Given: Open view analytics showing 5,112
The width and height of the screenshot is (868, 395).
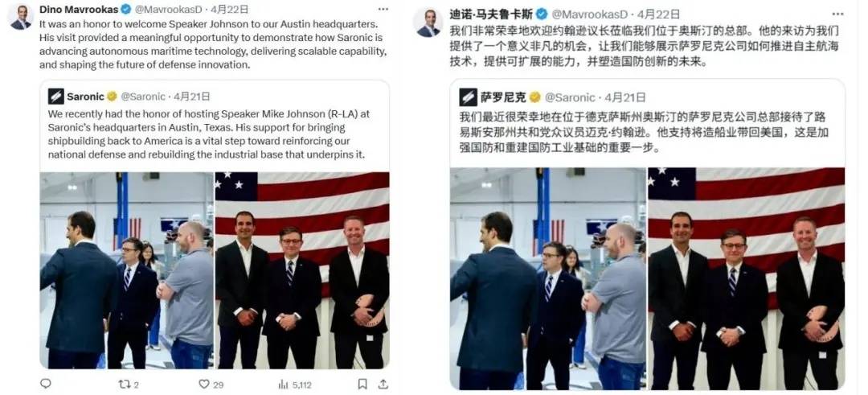Looking at the screenshot, I should tap(294, 384).
